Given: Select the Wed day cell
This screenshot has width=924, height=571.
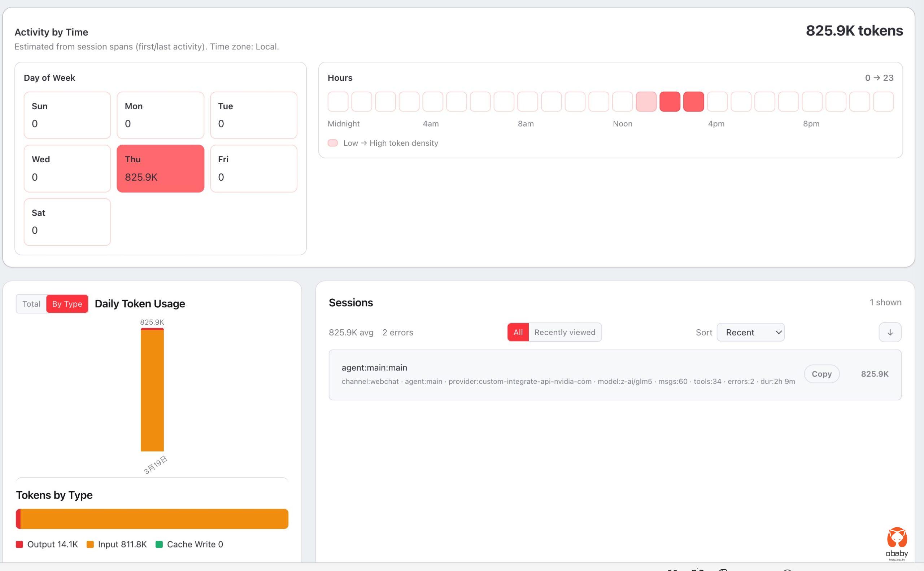Looking at the screenshot, I should pos(67,168).
